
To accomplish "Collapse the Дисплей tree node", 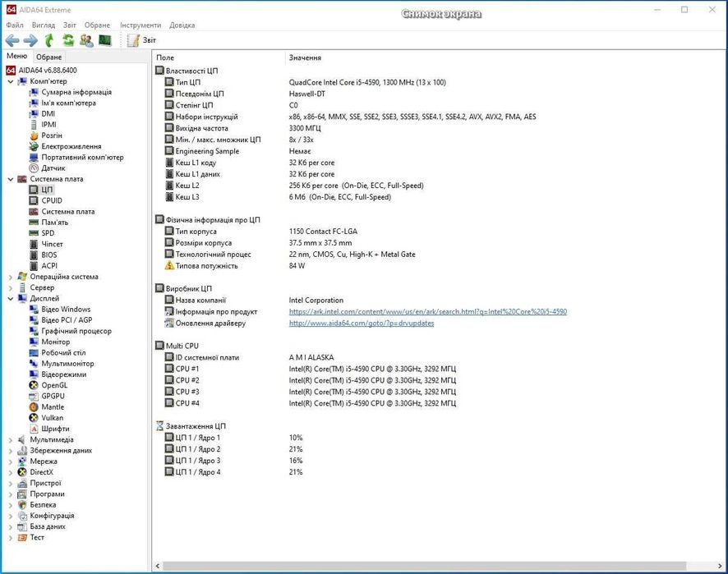I will coord(11,298).
